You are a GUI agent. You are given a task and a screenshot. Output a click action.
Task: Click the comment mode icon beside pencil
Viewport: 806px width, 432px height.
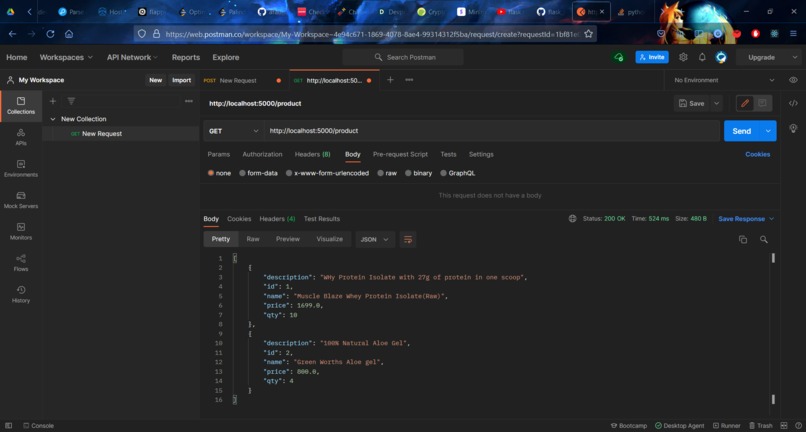coord(762,103)
